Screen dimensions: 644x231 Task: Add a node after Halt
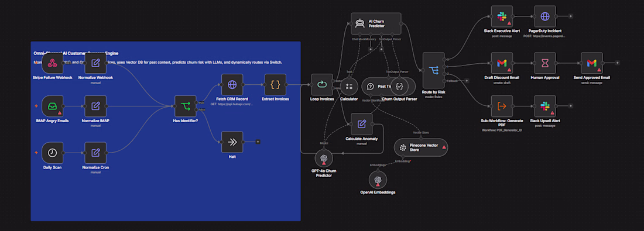click(258, 142)
